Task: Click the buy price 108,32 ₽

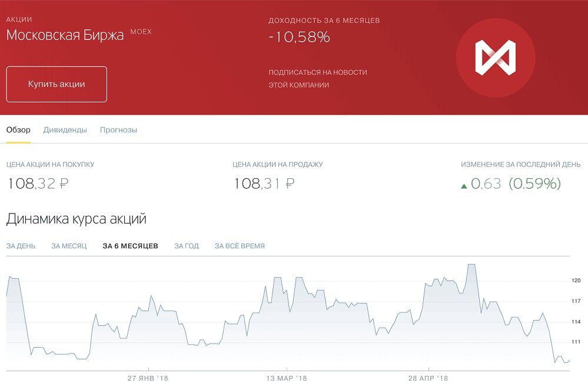Action: pyautogui.click(x=38, y=184)
